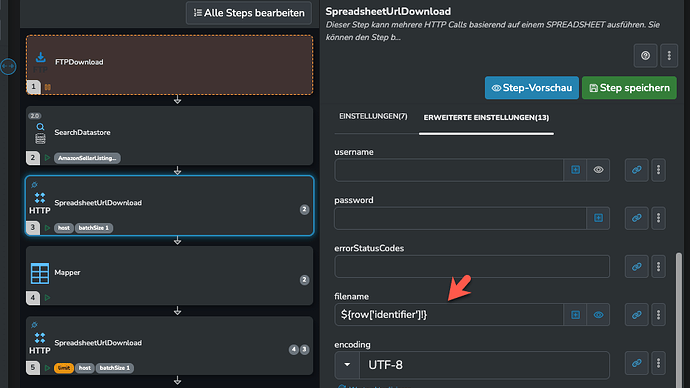The image size is (690, 388).
Task: Switch to the EINSTELLUNGEN(7) tab
Action: point(373,117)
